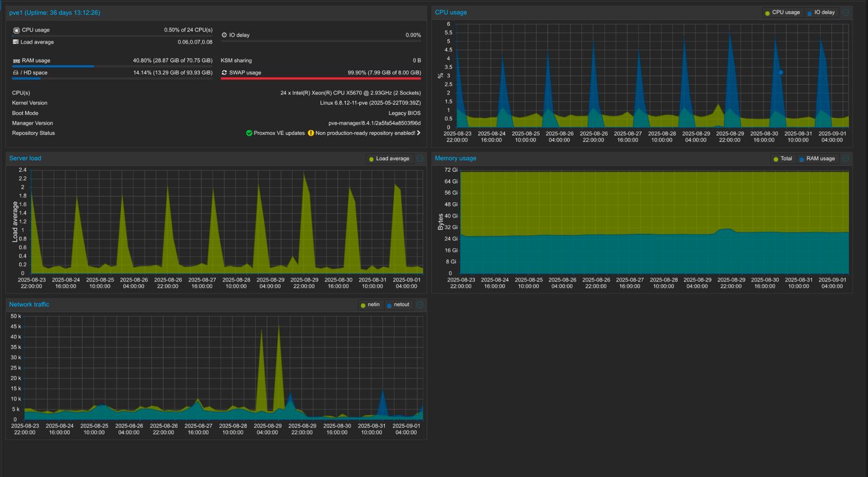Toggle the netin series in Network traffic
This screenshot has height=477, width=868.
[x=370, y=305]
